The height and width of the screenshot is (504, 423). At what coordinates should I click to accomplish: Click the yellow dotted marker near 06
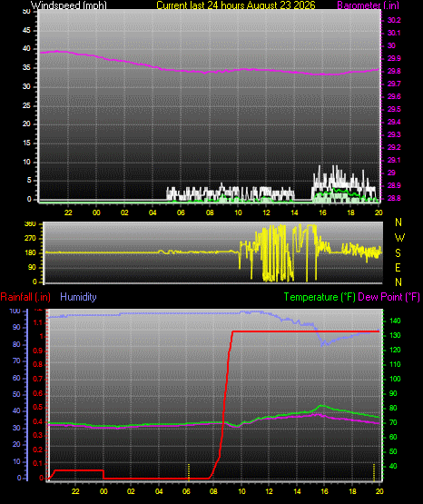coord(189,472)
